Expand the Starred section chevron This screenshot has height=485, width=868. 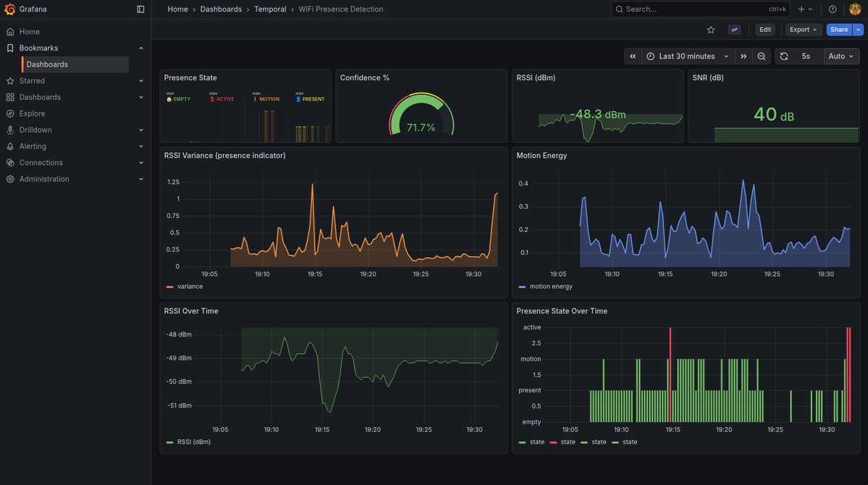tap(141, 81)
